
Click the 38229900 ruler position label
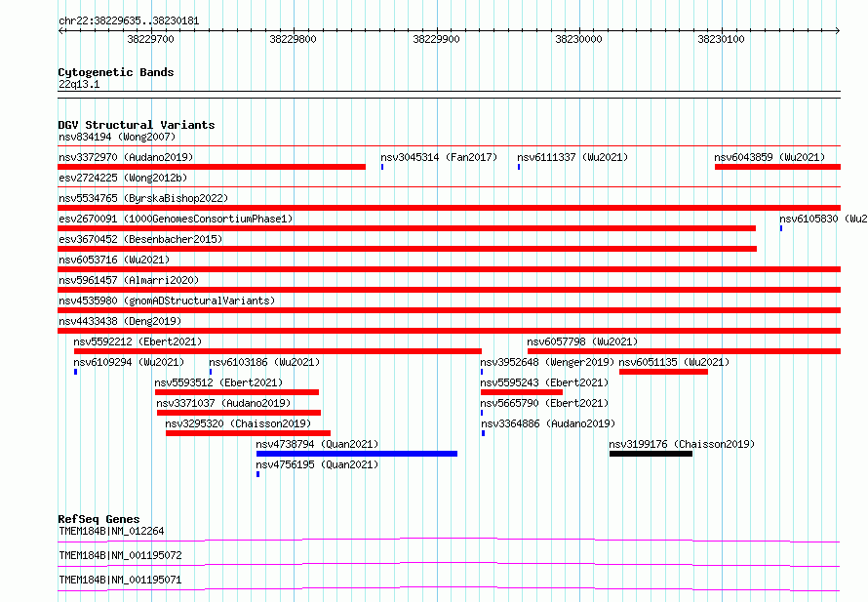point(436,39)
